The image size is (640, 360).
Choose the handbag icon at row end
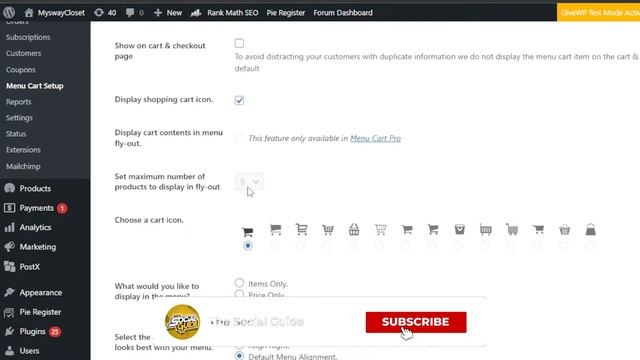coord(591,229)
